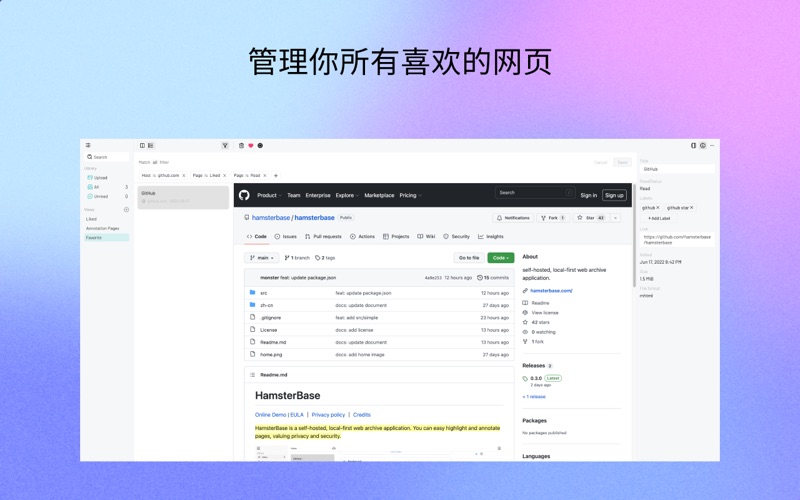Open the hamsterbase.com website link
The width and height of the screenshot is (800, 500).
point(551,290)
